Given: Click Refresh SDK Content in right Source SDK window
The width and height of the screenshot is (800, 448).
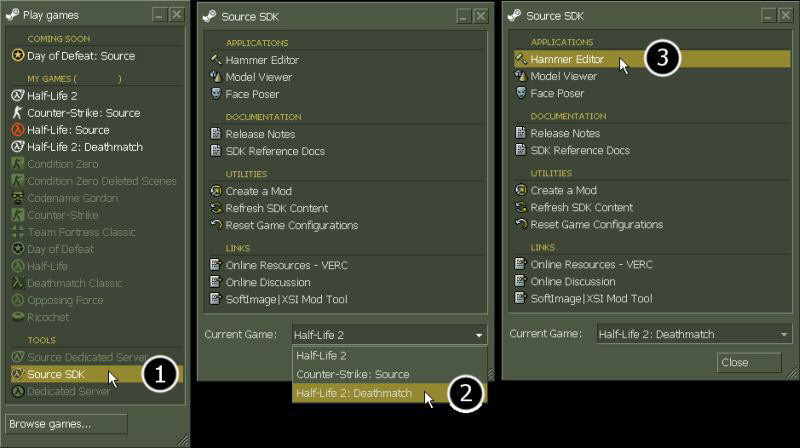Looking at the screenshot, I should pos(582,207).
